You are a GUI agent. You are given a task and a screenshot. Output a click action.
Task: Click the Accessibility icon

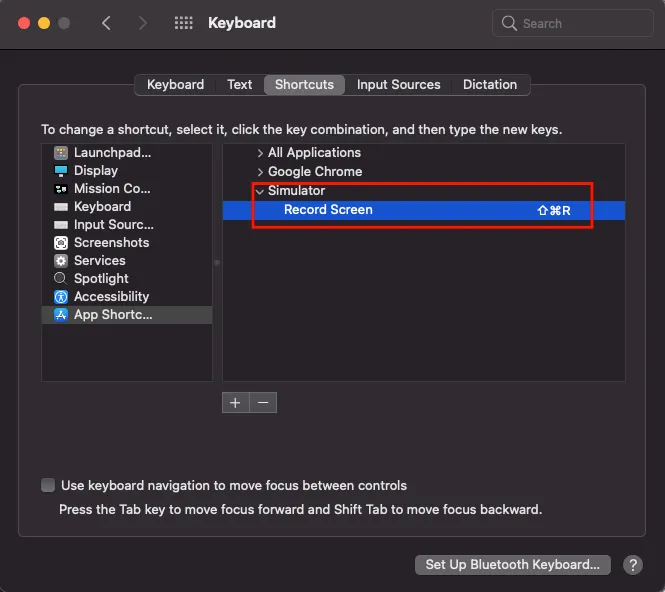click(x=61, y=297)
